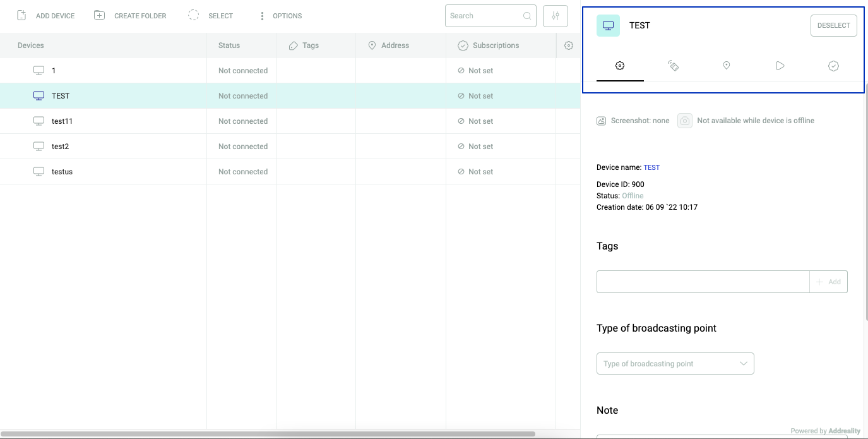Viewport: 868px width, 439px height.
Task: Open column settings gear in table header
Action: (x=569, y=45)
